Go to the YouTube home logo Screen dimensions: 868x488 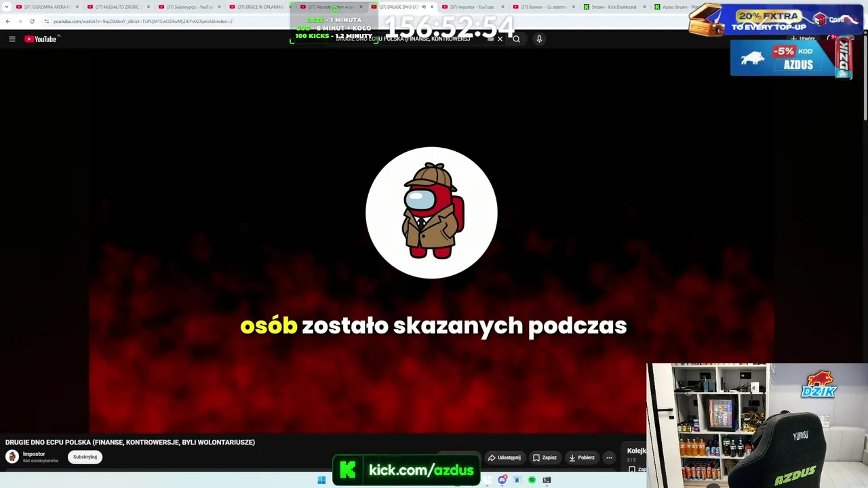point(41,39)
